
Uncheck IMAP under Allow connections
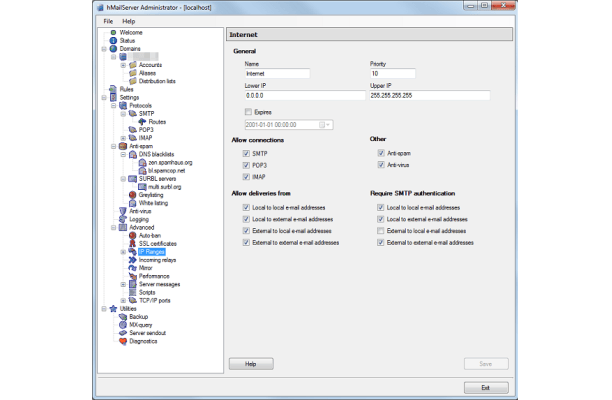[x=246, y=177]
